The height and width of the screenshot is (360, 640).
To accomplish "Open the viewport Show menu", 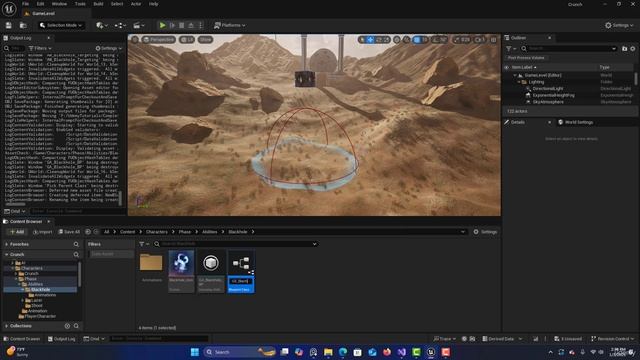I will click(x=205, y=40).
